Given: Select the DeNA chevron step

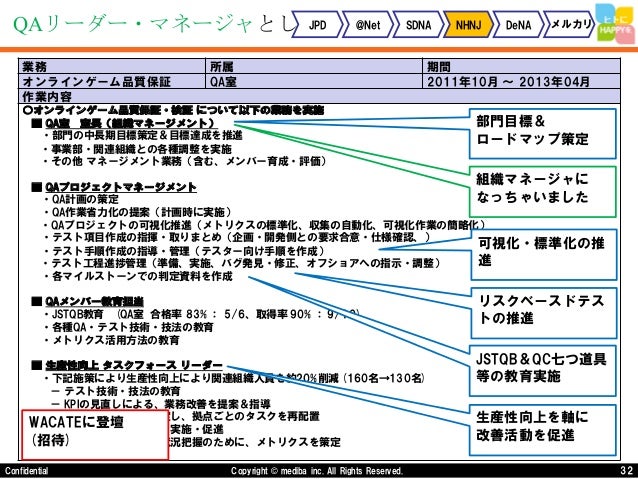Looking at the screenshot, I should pos(518,25).
